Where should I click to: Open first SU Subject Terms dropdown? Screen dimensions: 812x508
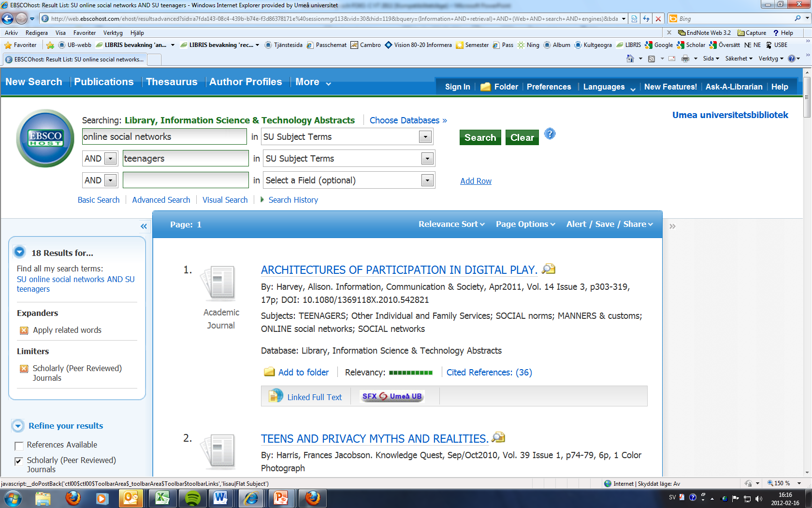pos(425,137)
